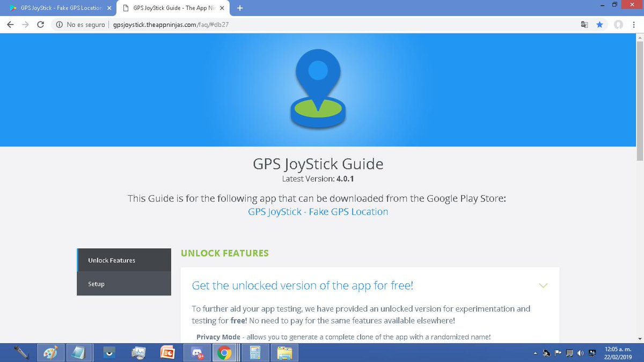Click the vertical scrollbar thumb

(x=639, y=102)
